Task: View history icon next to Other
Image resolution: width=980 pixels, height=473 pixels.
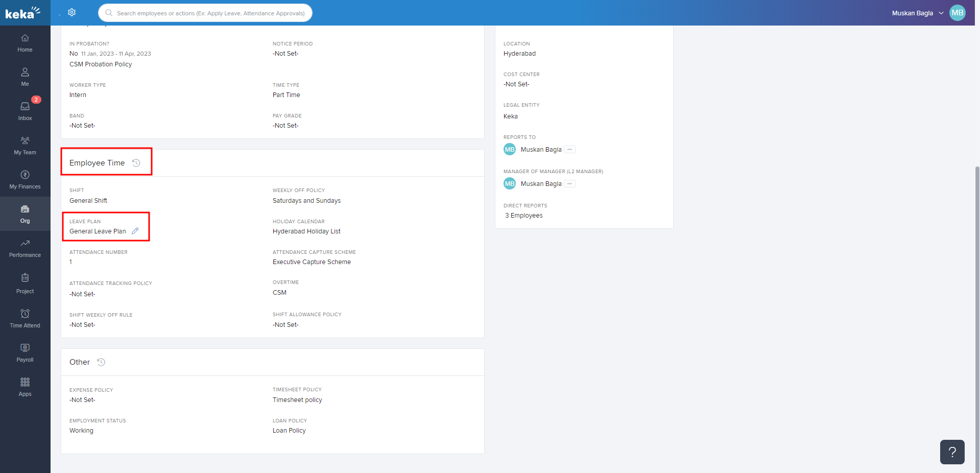Action: tap(101, 362)
